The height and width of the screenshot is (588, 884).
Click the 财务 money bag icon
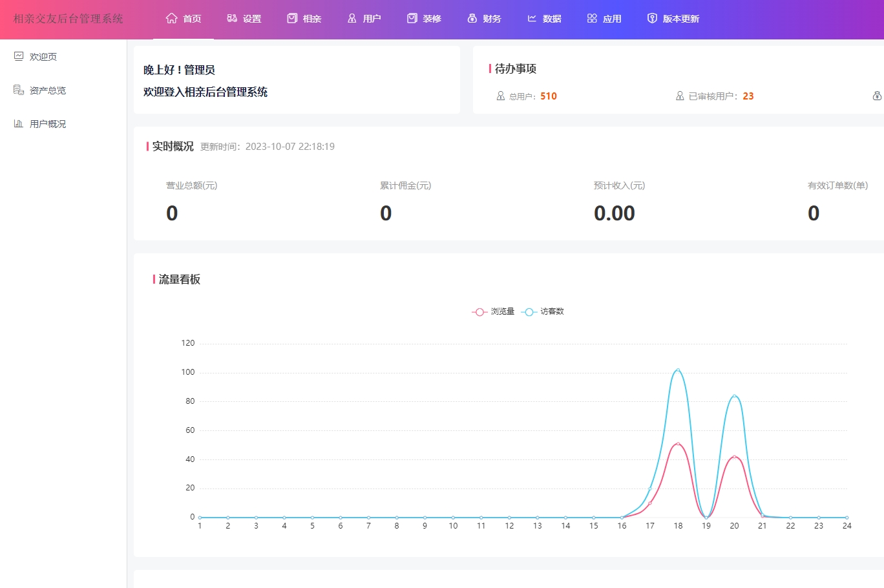pos(472,19)
